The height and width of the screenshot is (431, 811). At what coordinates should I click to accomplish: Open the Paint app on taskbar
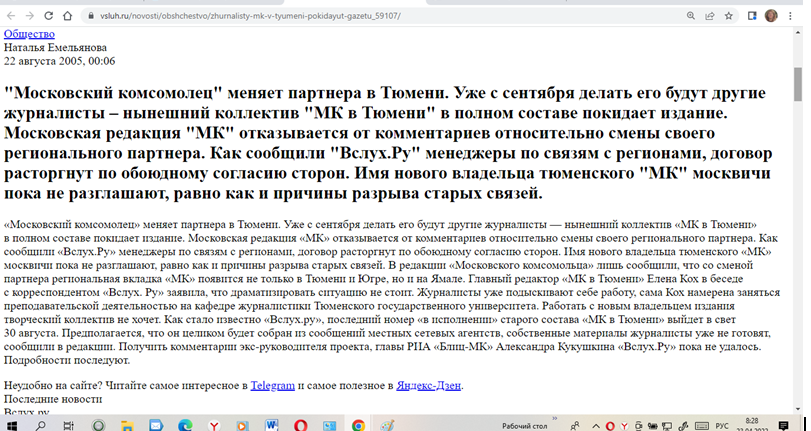387,425
